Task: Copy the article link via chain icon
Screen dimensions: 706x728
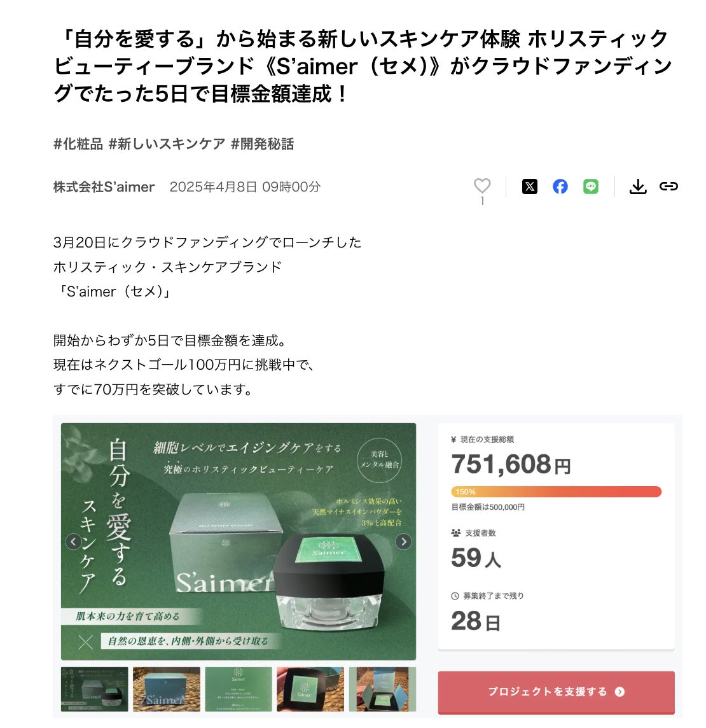Action: (x=668, y=186)
